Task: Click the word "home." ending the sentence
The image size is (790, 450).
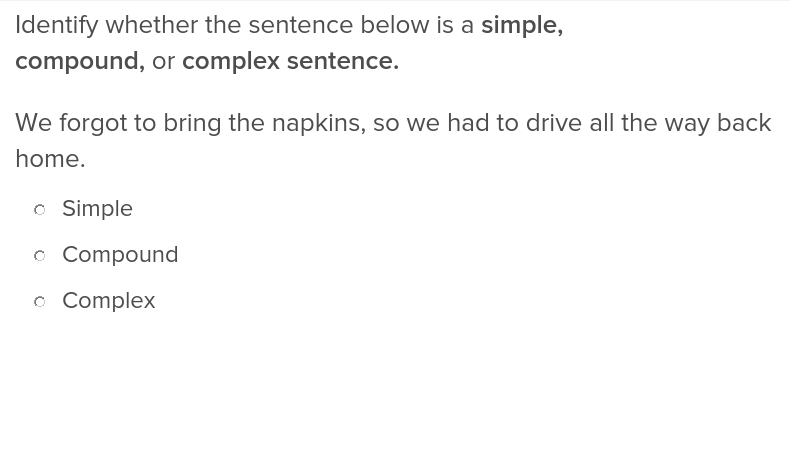Action: click(x=50, y=159)
